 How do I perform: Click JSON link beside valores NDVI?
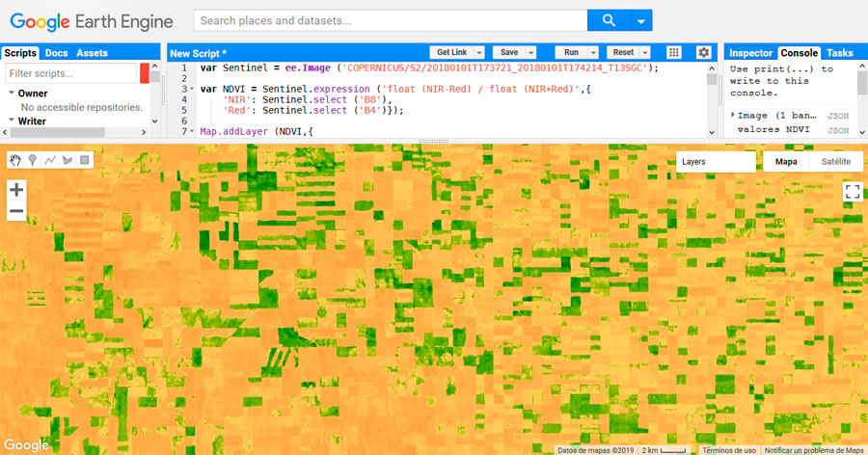tap(838, 131)
